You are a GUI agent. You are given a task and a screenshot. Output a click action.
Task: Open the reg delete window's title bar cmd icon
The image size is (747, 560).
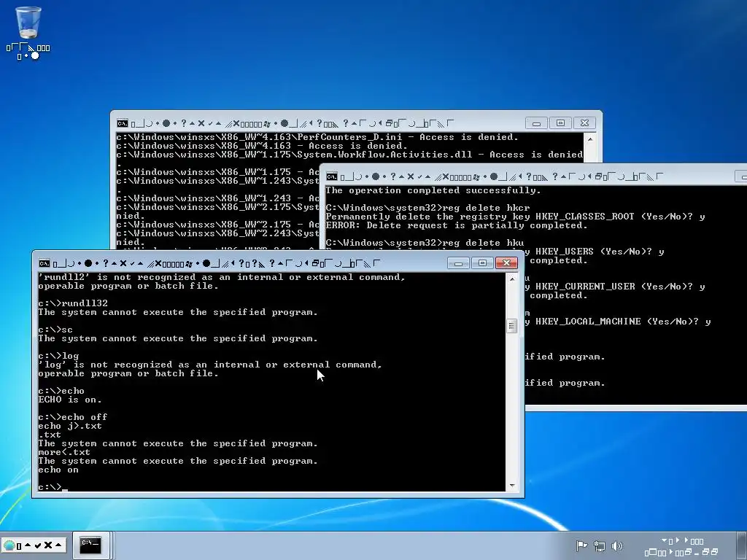332,176
